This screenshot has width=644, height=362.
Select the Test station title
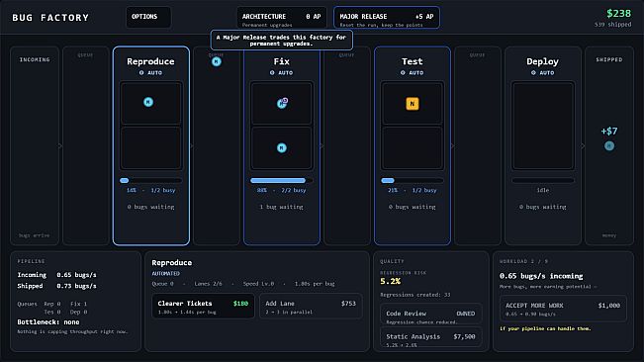[412, 61]
